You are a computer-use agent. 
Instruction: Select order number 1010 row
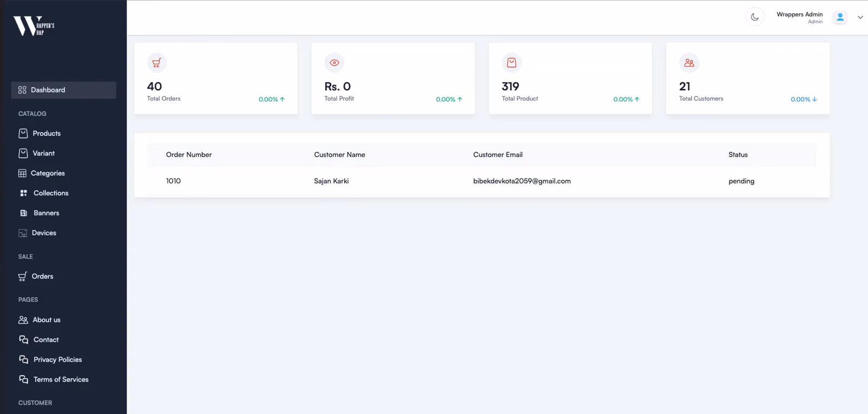coord(173,181)
